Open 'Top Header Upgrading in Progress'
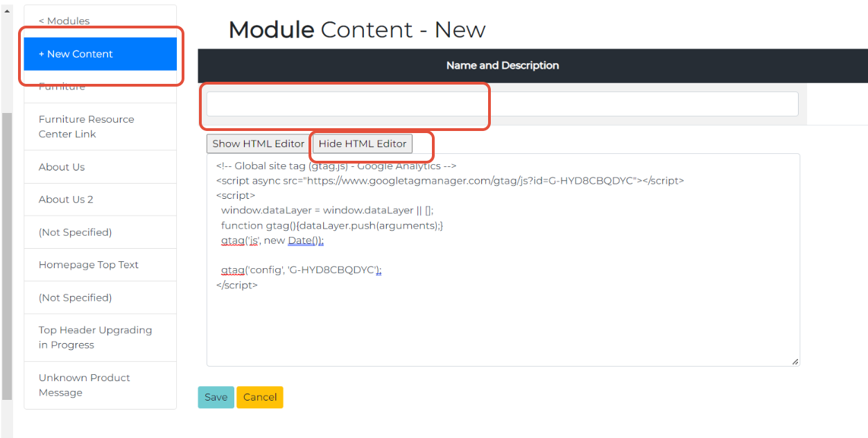This screenshot has height=438, width=868. tap(101, 338)
